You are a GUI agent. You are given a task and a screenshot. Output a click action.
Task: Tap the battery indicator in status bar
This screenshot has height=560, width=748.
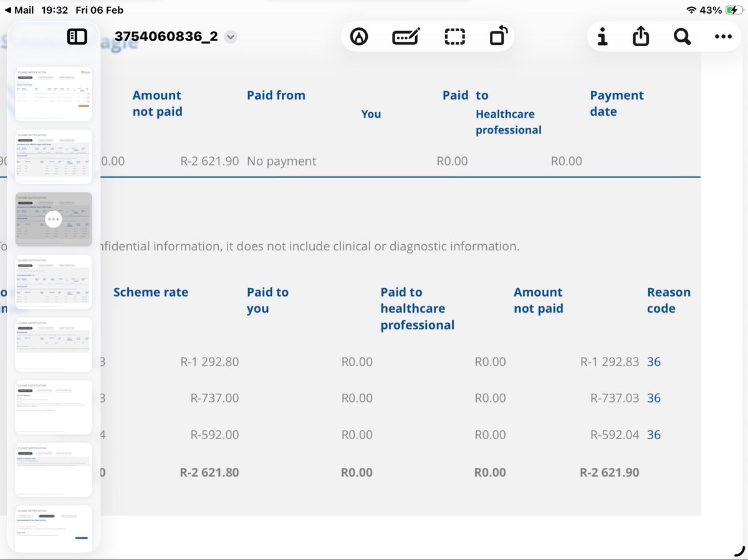734,10
